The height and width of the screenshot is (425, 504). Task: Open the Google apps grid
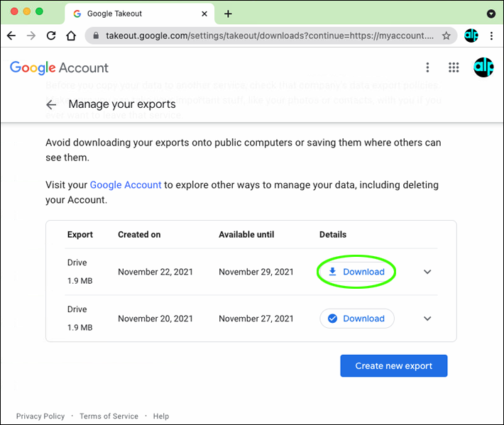(x=454, y=67)
